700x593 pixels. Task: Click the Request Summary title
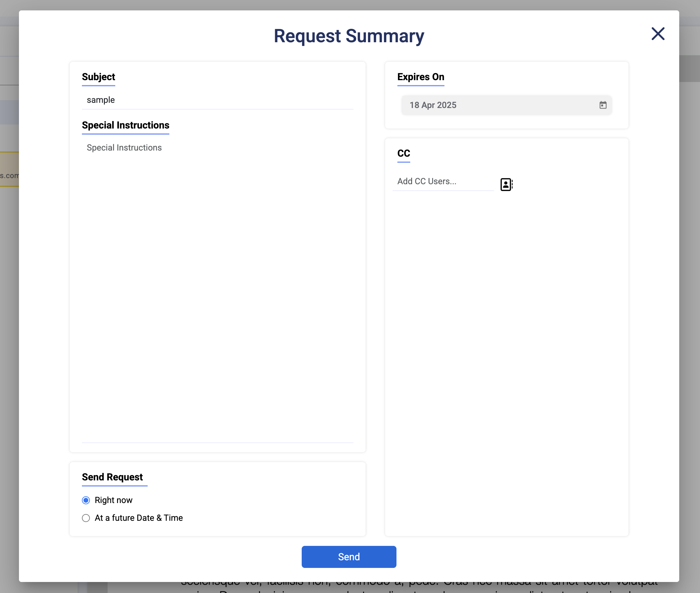point(349,36)
